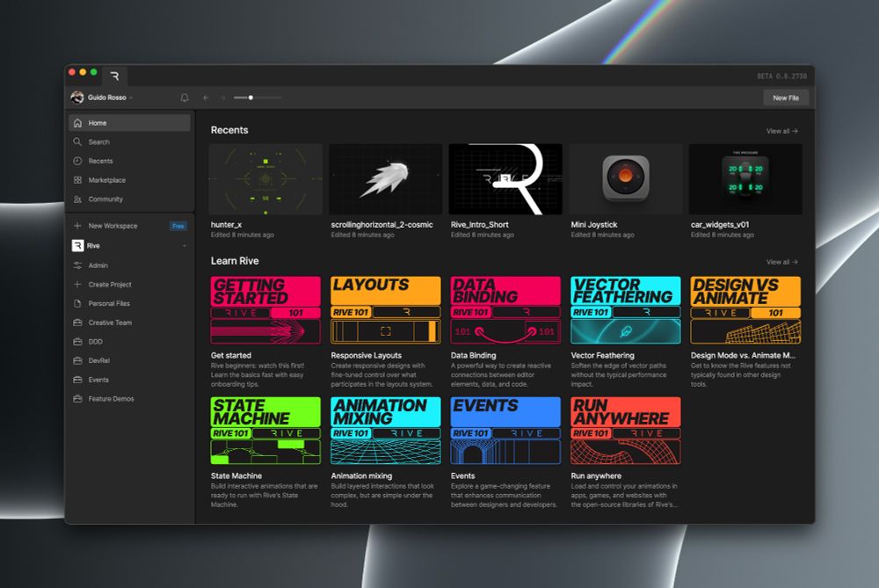Click New Workspace label in the sidebar
This screenshot has height=588, width=879.
click(113, 226)
